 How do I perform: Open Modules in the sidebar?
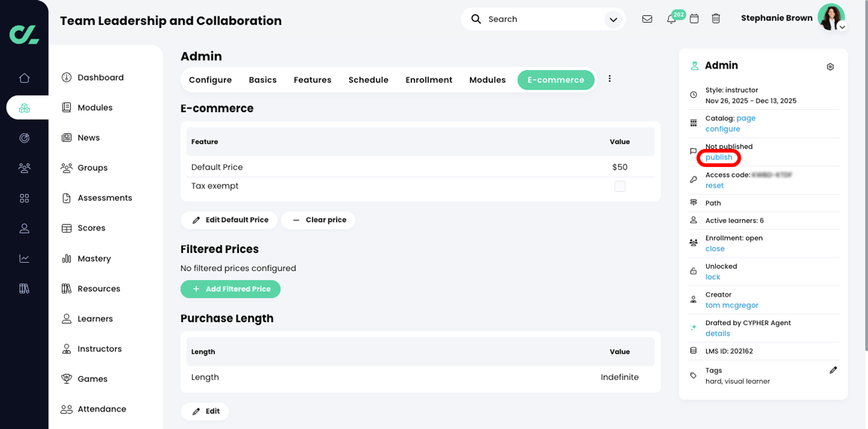click(95, 108)
